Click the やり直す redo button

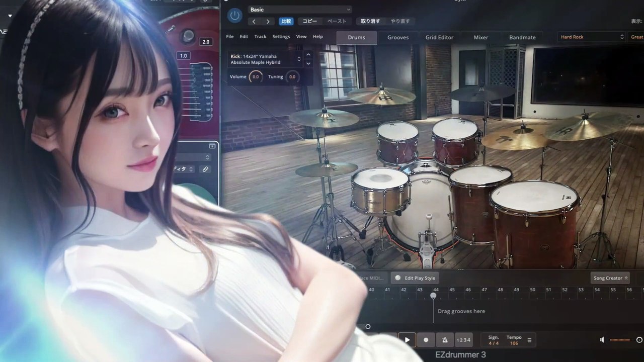pyautogui.click(x=400, y=21)
